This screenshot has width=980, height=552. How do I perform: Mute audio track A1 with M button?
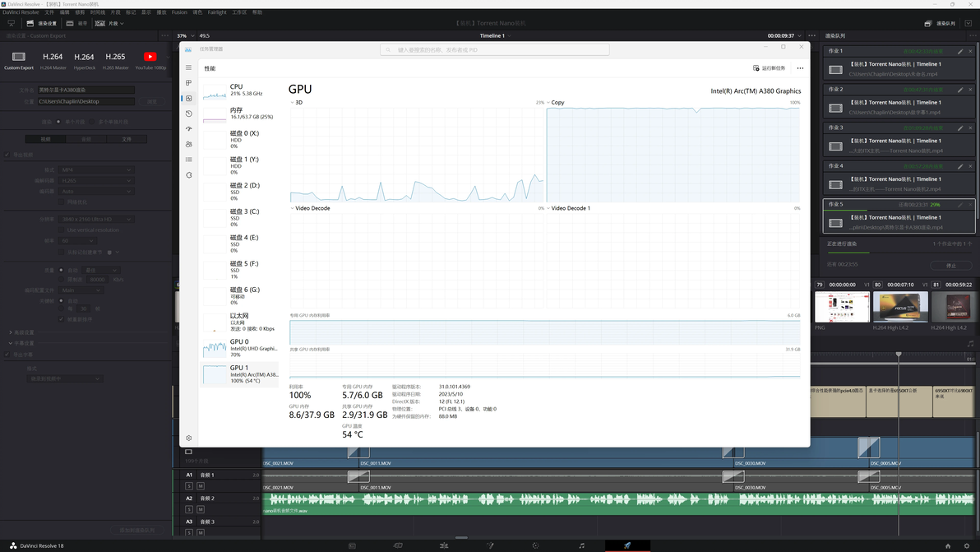point(201,485)
